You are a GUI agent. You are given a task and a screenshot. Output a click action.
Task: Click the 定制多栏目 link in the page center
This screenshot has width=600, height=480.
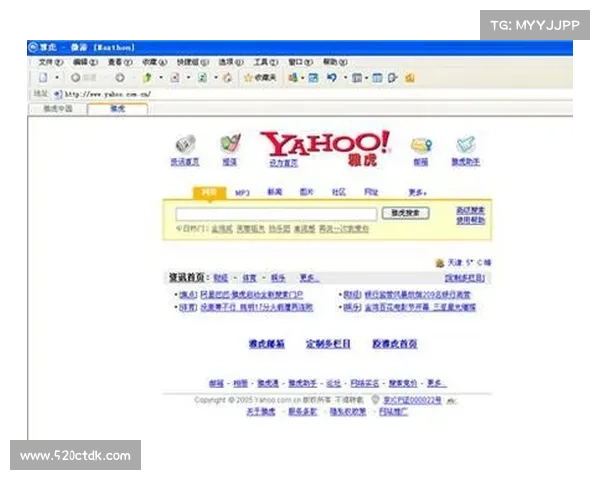[328, 344]
